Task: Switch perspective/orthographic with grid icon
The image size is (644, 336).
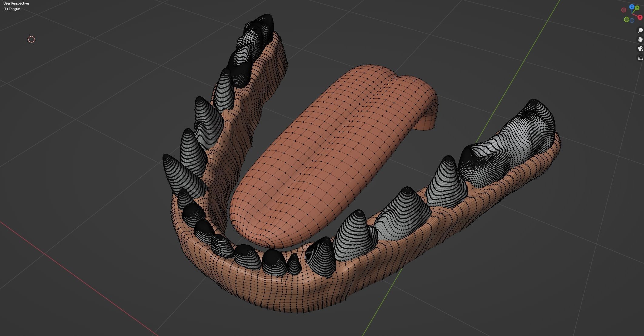Action: 640,58
